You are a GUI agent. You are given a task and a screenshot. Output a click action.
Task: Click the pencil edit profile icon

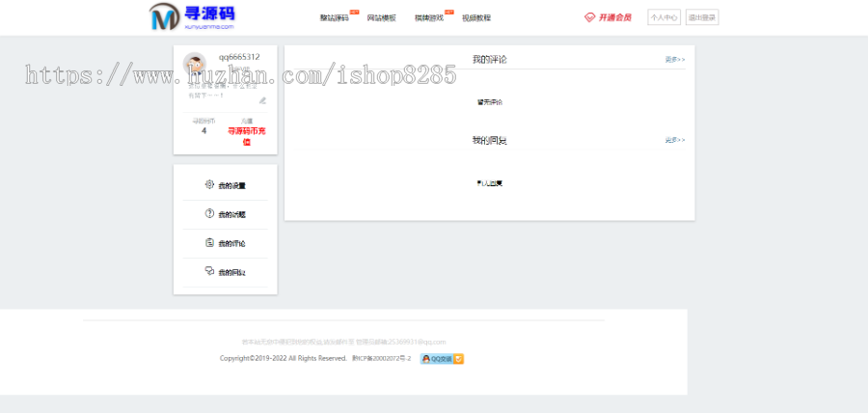click(262, 100)
